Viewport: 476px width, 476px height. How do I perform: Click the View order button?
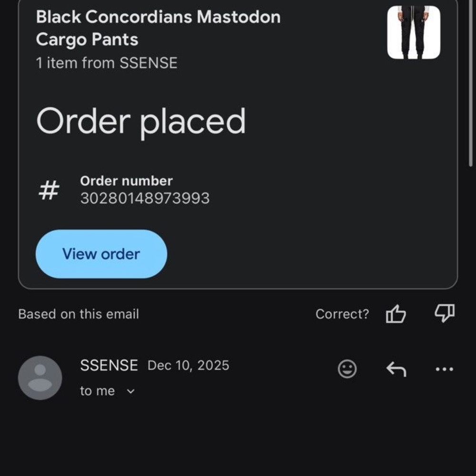click(x=101, y=254)
